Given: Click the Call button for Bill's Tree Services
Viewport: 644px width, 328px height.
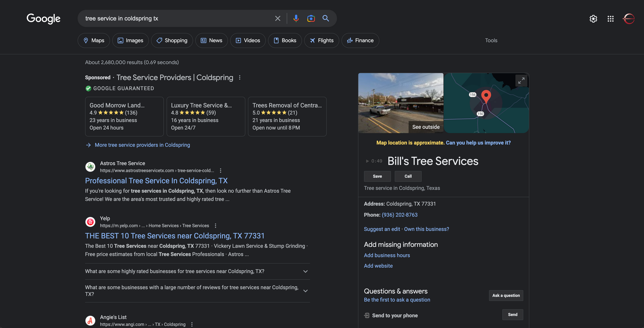Looking at the screenshot, I should 408,176.
